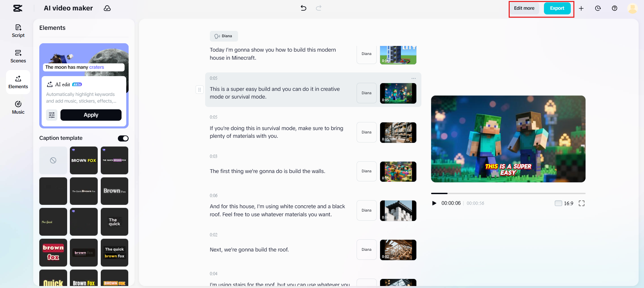The image size is (644, 288).
Task: Click the cloud save status icon
Action: tap(107, 8)
